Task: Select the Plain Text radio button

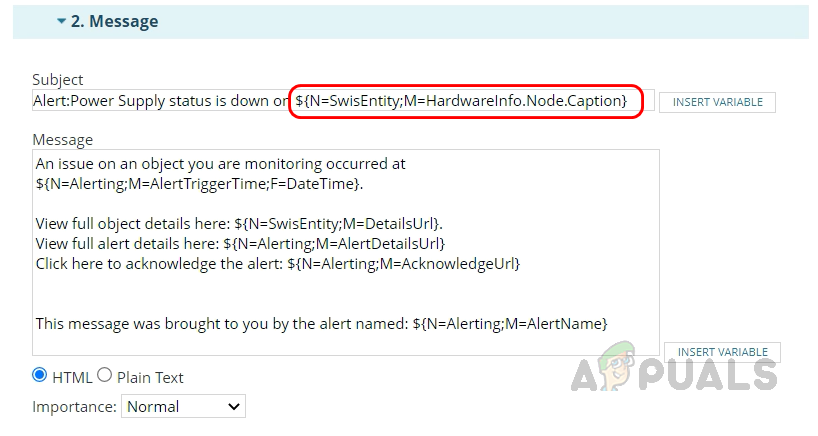Action: (104, 375)
